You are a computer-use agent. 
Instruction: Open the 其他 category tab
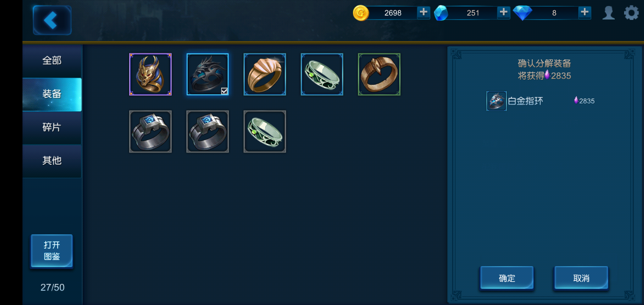point(52,161)
